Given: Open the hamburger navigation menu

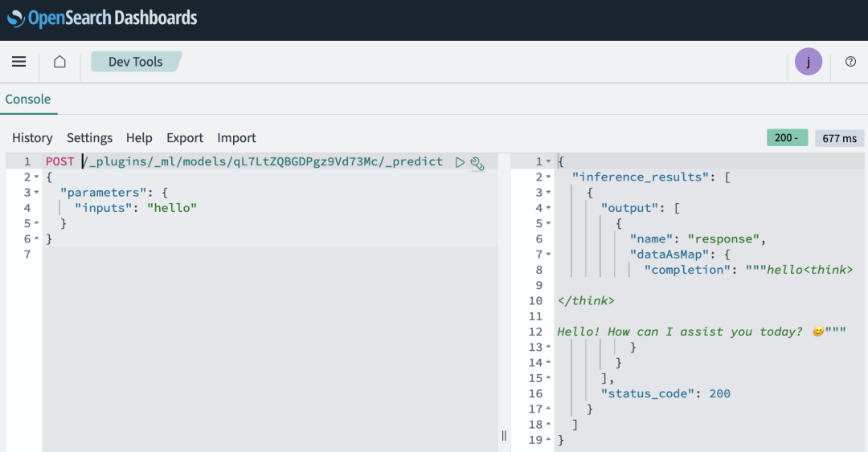Looking at the screenshot, I should click(18, 61).
